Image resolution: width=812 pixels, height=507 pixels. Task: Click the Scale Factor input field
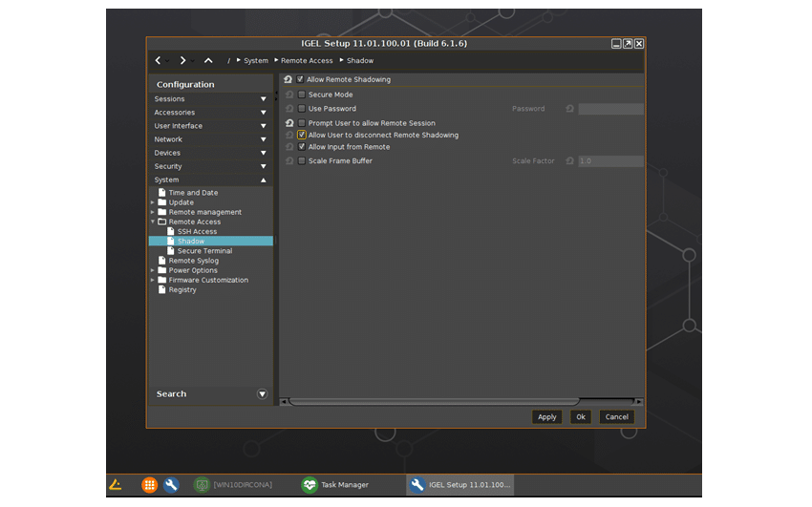[611, 161]
